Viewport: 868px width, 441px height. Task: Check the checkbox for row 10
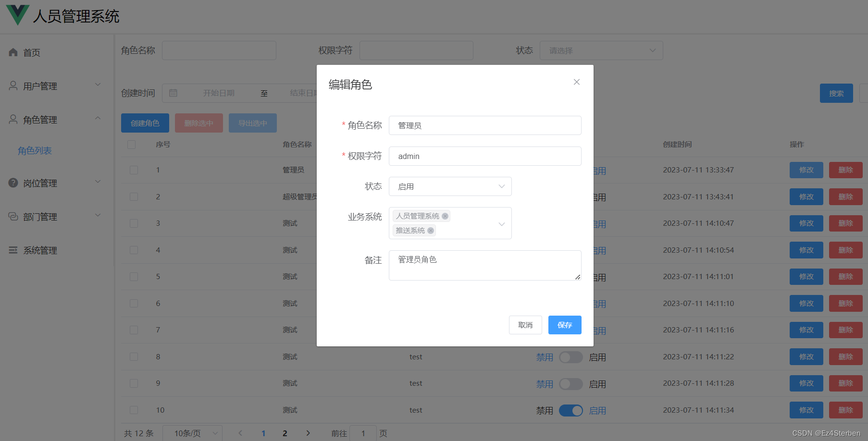click(134, 410)
